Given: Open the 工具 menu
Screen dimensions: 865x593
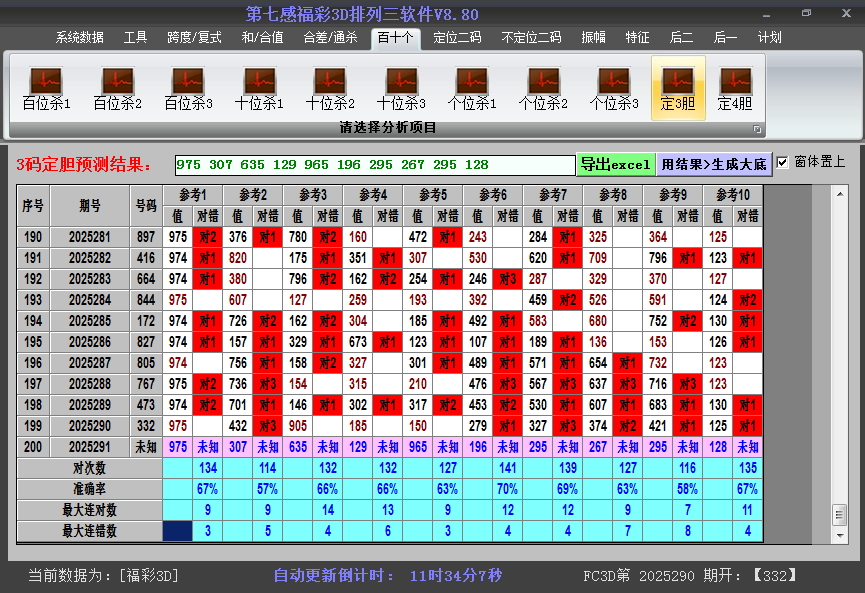Looking at the screenshot, I should tap(135, 38).
